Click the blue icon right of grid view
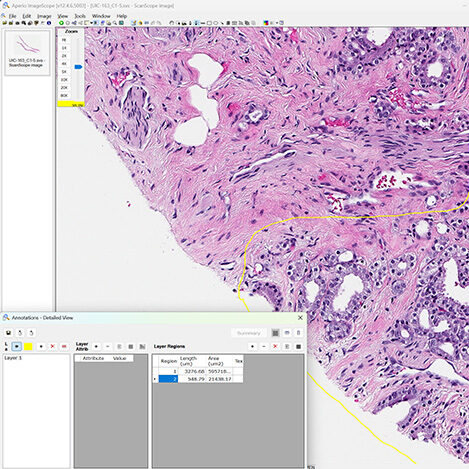Image resolution: width=469 pixels, height=469 pixels. pyautogui.click(x=287, y=333)
